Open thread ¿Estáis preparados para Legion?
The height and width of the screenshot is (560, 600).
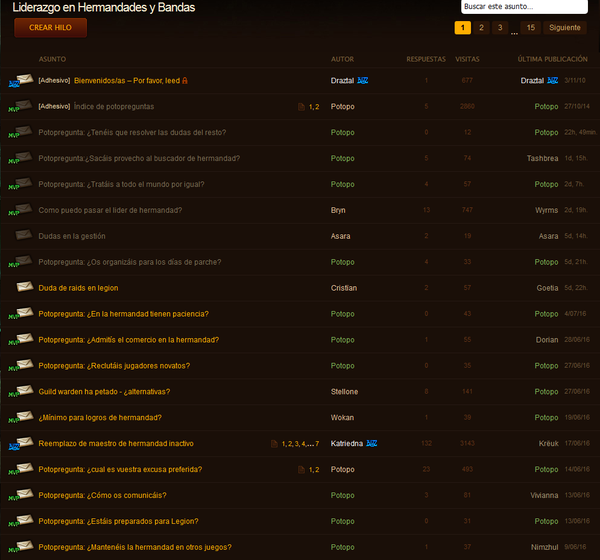pyautogui.click(x=119, y=521)
